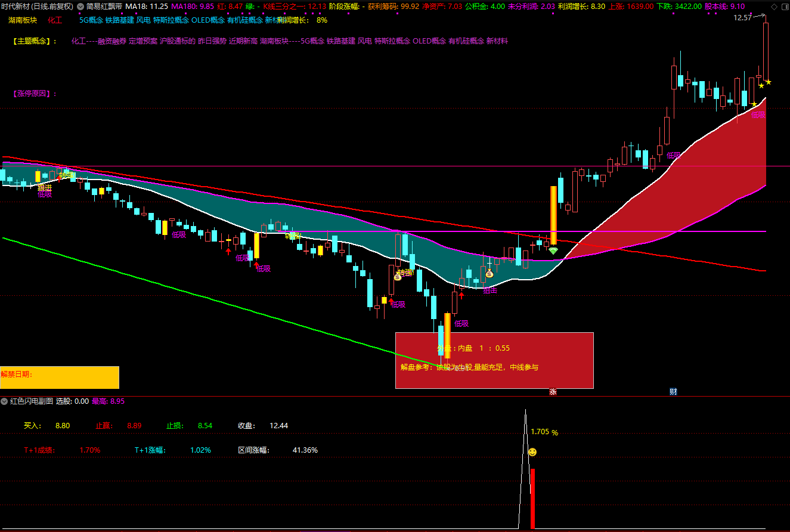Click the yellow star under the last candle

(769, 82)
